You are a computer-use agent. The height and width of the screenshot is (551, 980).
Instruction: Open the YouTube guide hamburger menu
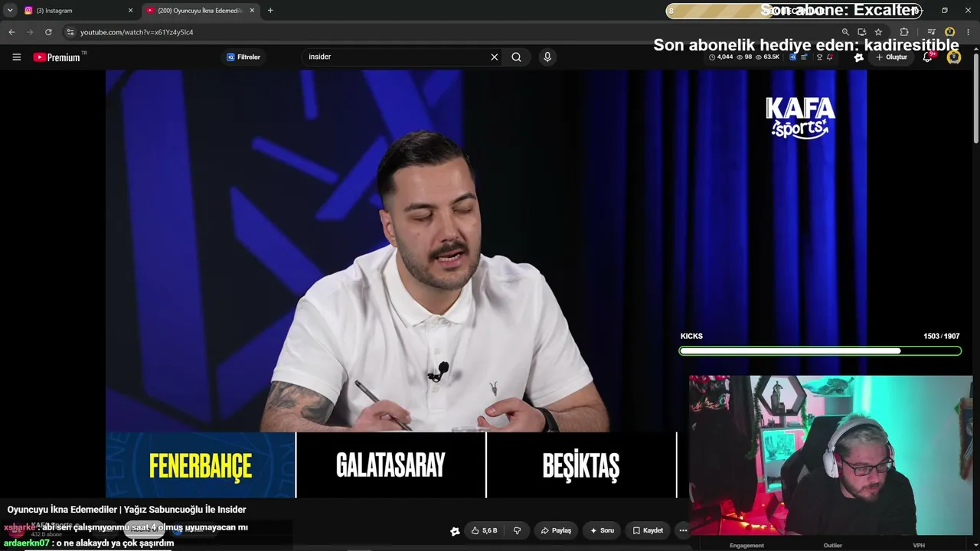pyautogui.click(x=16, y=57)
